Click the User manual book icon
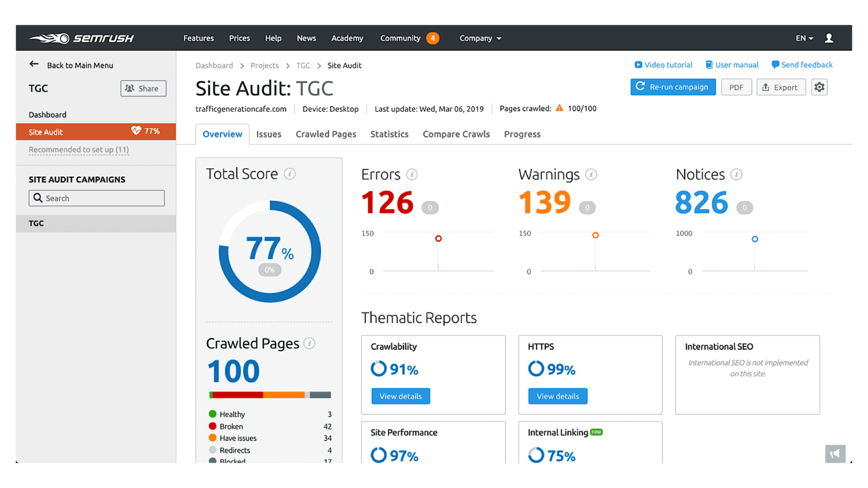The height and width of the screenshot is (488, 868). [710, 65]
